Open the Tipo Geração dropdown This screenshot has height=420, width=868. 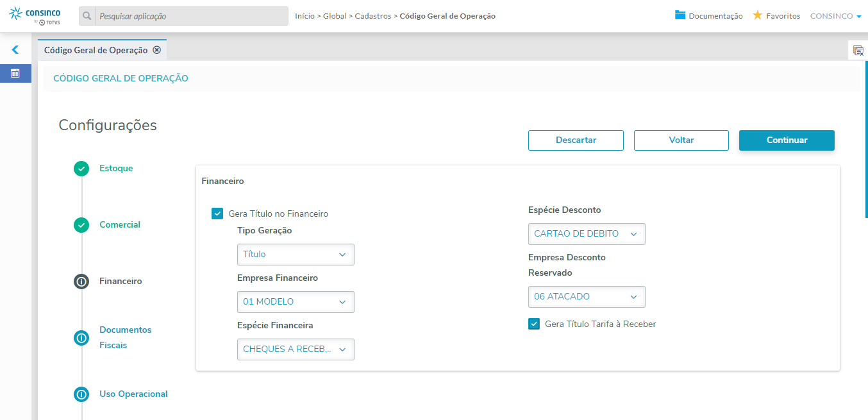[x=296, y=255]
